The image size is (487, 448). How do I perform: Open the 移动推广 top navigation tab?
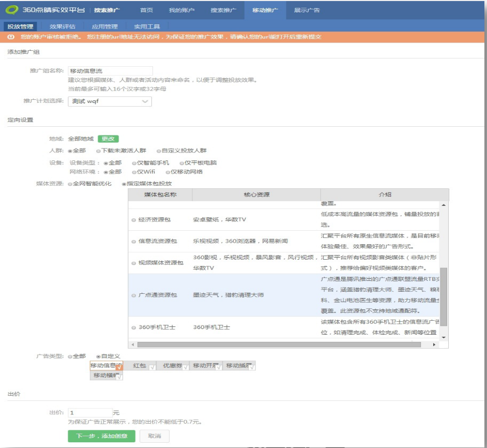(265, 10)
